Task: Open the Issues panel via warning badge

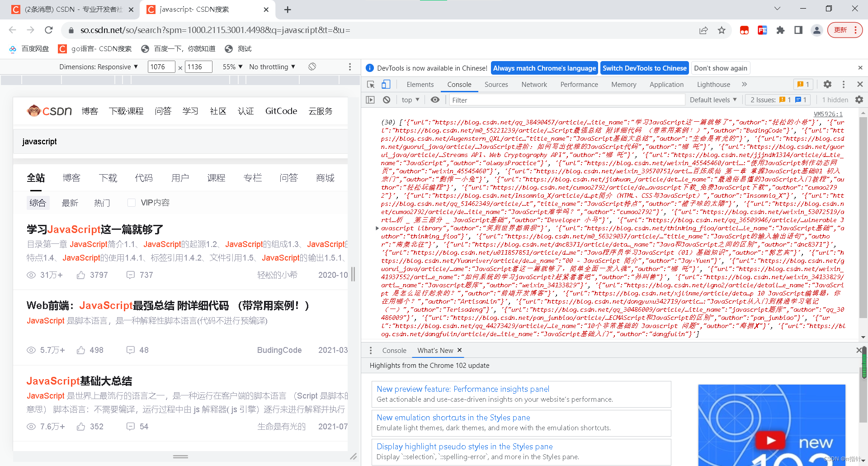Action: [803, 84]
